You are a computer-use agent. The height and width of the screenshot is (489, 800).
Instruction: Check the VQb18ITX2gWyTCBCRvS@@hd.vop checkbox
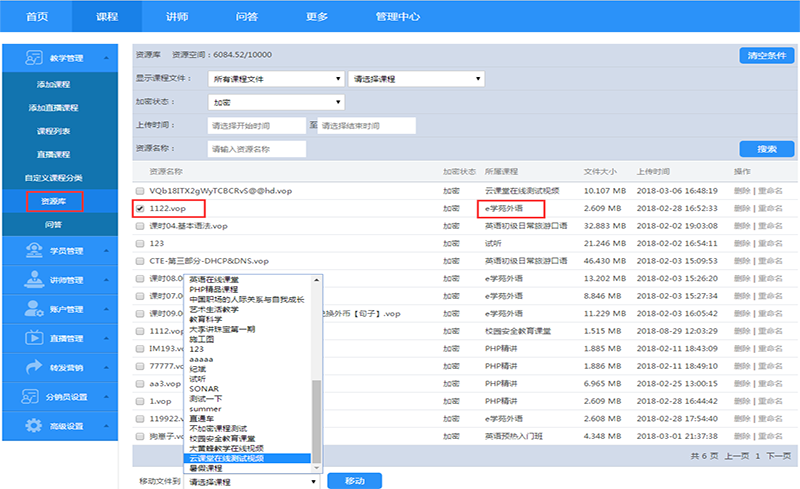(x=140, y=190)
